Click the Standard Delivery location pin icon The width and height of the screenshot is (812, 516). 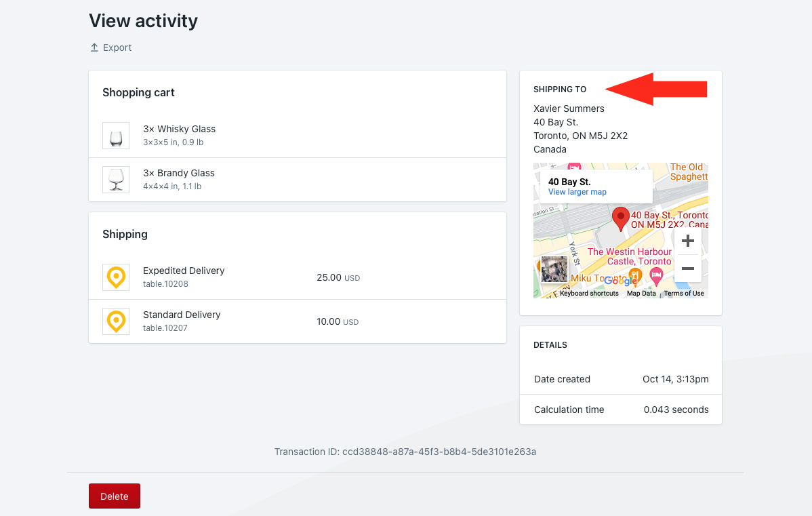pos(116,321)
